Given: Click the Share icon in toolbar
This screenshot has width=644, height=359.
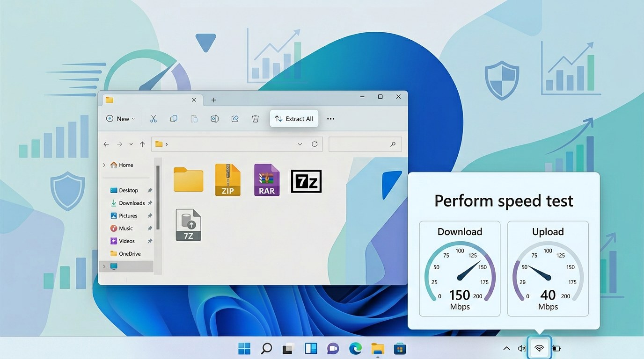Looking at the screenshot, I should 235,119.
